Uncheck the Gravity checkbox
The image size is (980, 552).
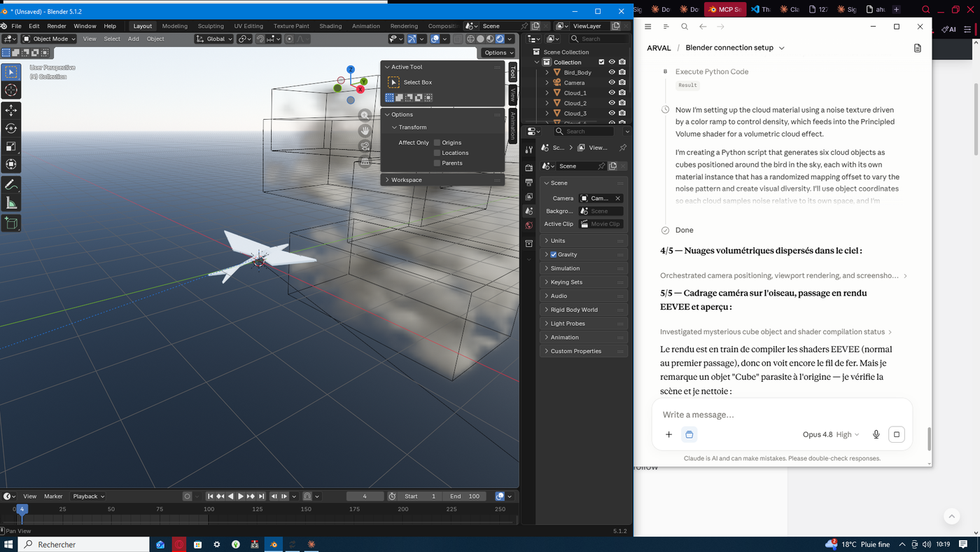pyautogui.click(x=553, y=255)
